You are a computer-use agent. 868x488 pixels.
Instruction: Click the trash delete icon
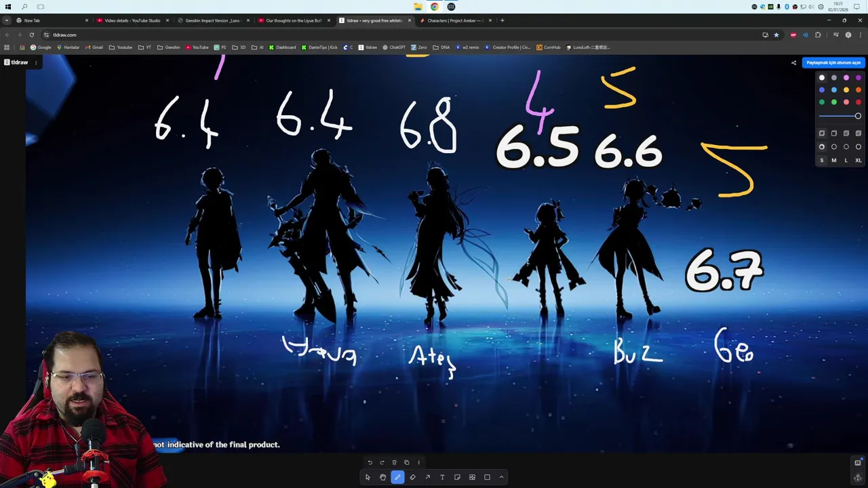click(394, 462)
